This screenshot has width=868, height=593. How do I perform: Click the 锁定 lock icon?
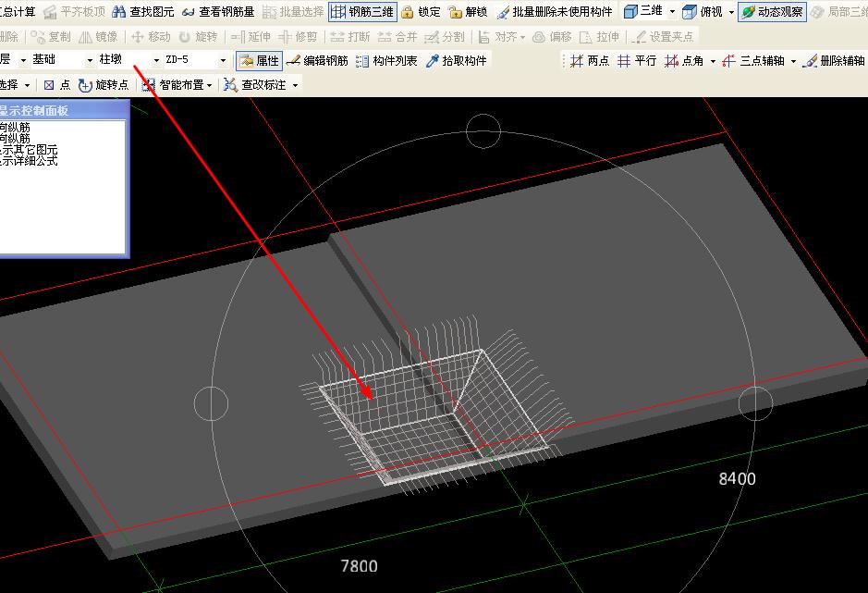[422, 12]
